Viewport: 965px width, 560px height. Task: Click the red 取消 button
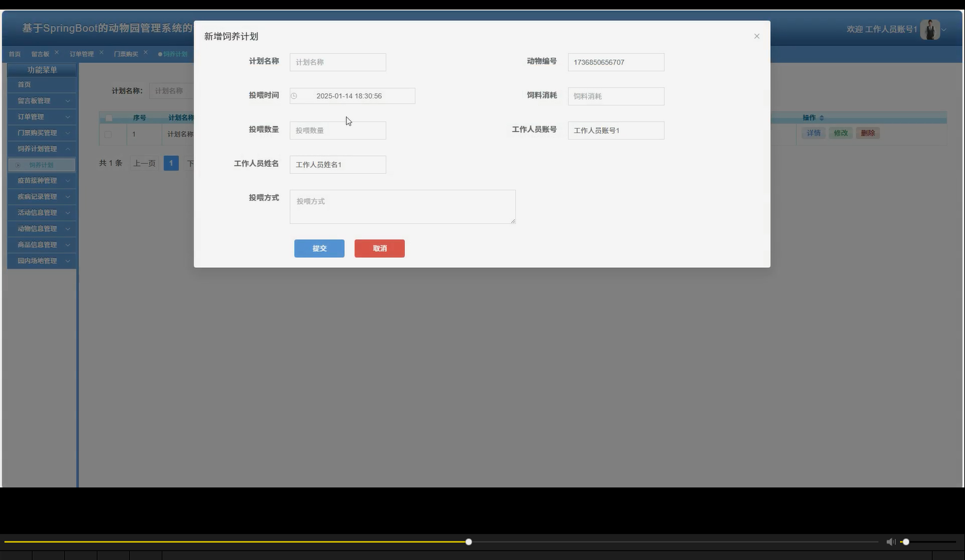[379, 248]
